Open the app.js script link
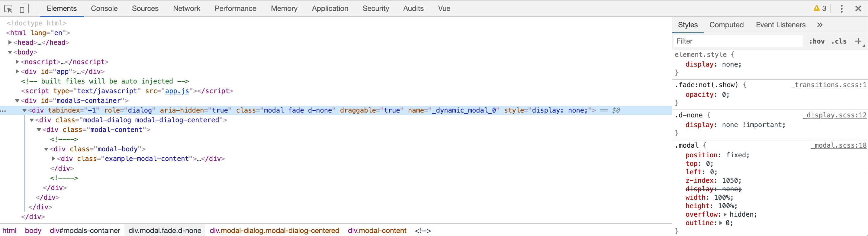This screenshot has width=868, height=236. coord(177,91)
